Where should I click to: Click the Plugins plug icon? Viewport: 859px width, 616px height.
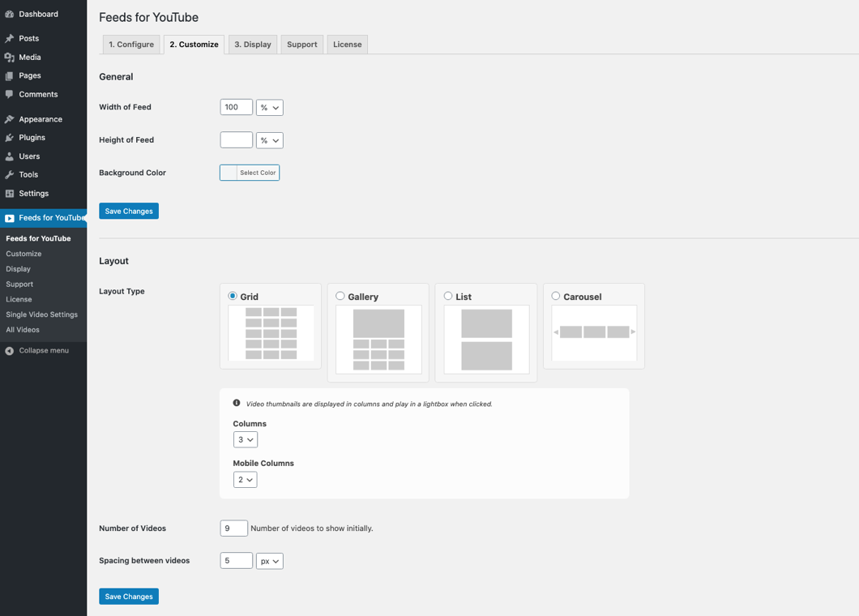tap(10, 138)
